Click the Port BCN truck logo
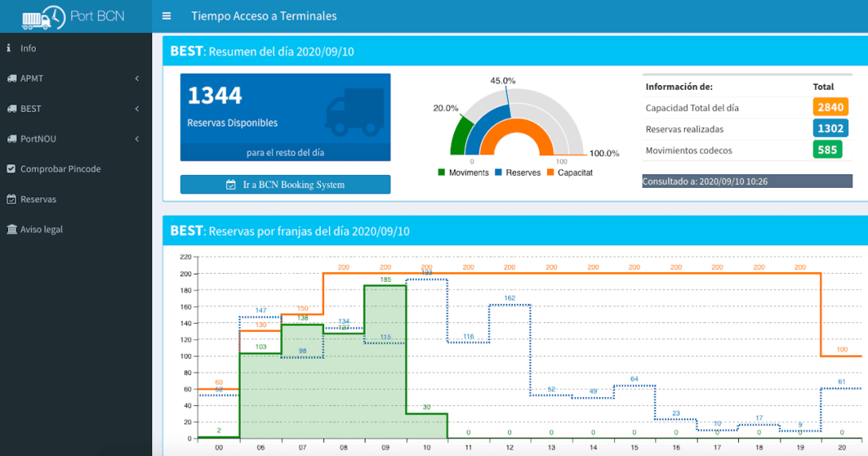This screenshot has height=456, width=868. [x=43, y=18]
